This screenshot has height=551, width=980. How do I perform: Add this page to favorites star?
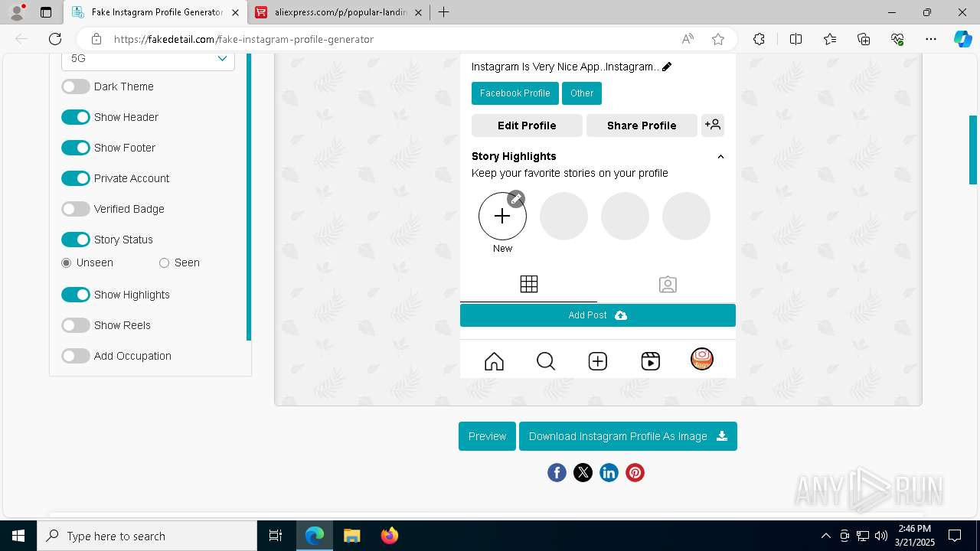coord(718,39)
